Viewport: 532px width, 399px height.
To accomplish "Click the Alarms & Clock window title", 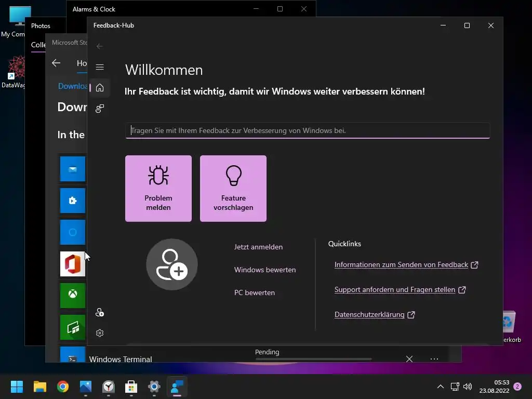I will (94, 9).
